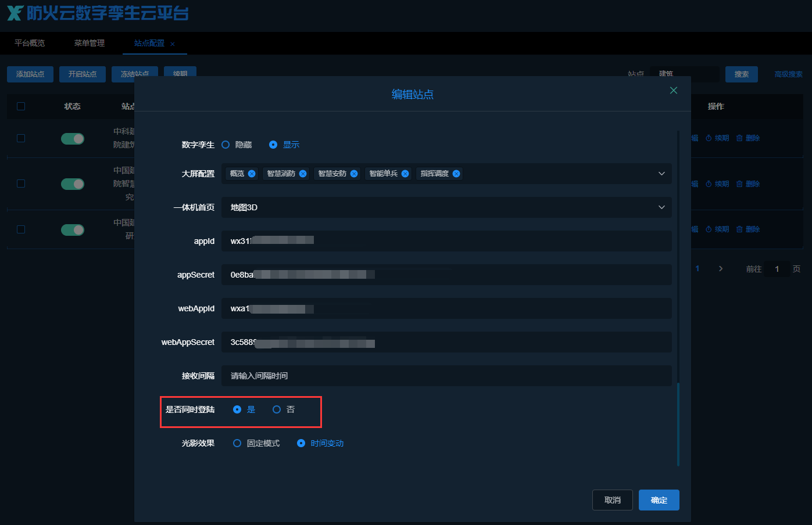Click the platform logo icon
812x525 pixels.
(x=15, y=13)
